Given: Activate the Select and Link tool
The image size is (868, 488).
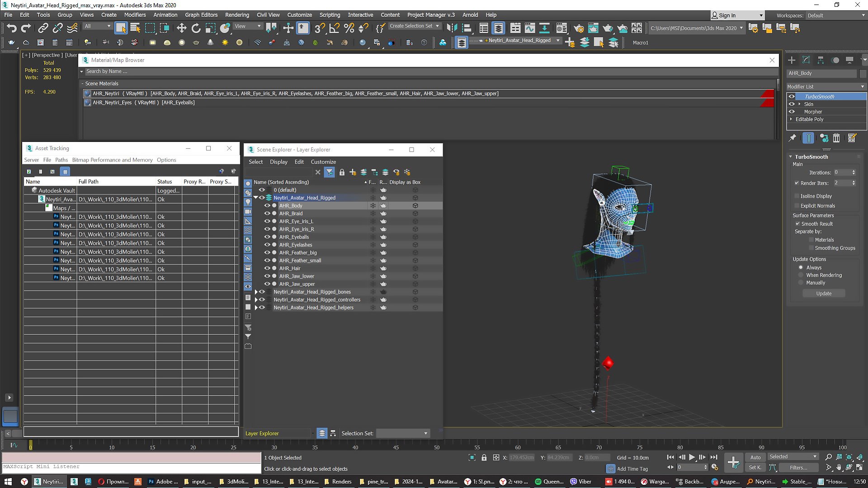Looking at the screenshot, I should click(x=43, y=28).
